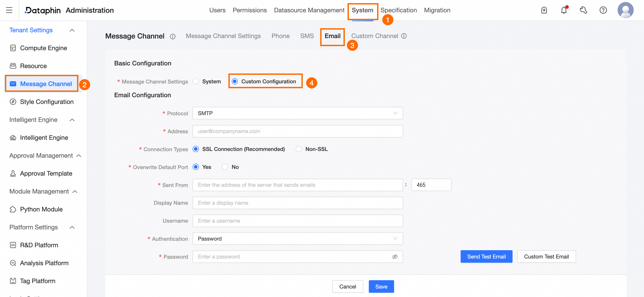
Task: Click the Send Test Email button
Action: point(486,256)
